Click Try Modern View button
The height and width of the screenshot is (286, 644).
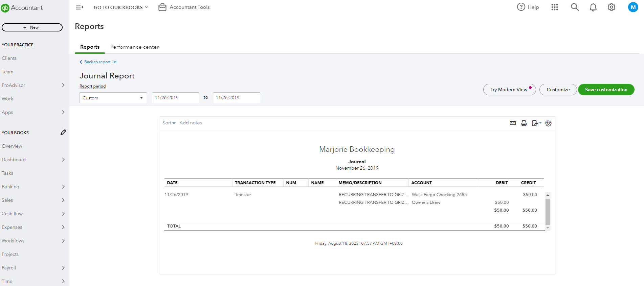(x=509, y=90)
